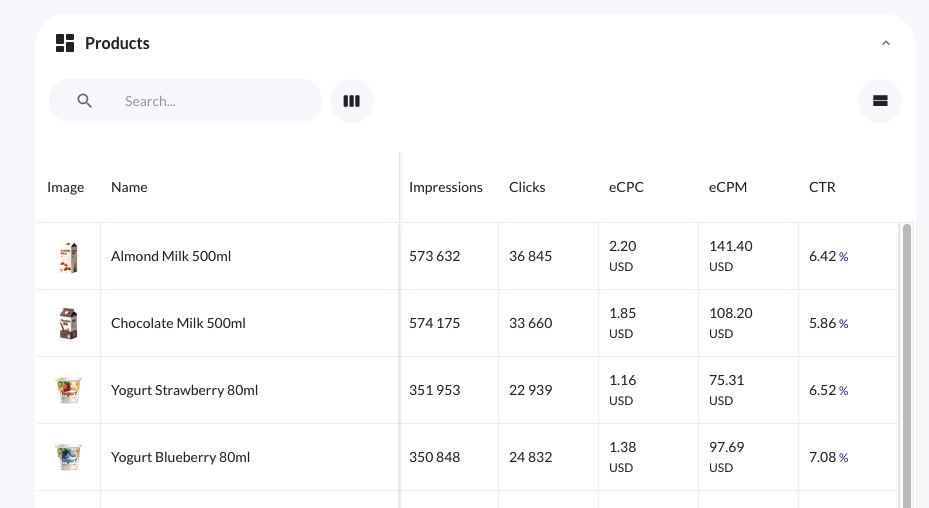
Task: Select the Yogurt Blueberry 80ml name
Action: pos(180,457)
